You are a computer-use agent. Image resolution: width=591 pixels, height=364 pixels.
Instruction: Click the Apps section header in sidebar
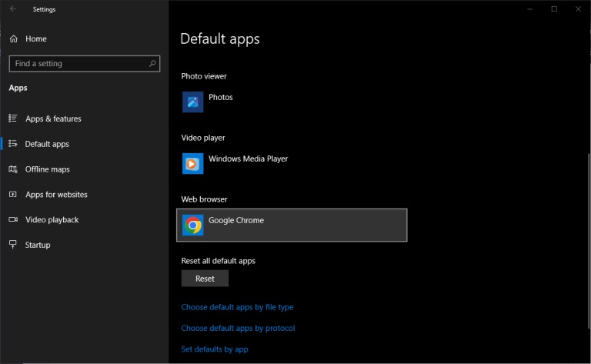pos(18,88)
